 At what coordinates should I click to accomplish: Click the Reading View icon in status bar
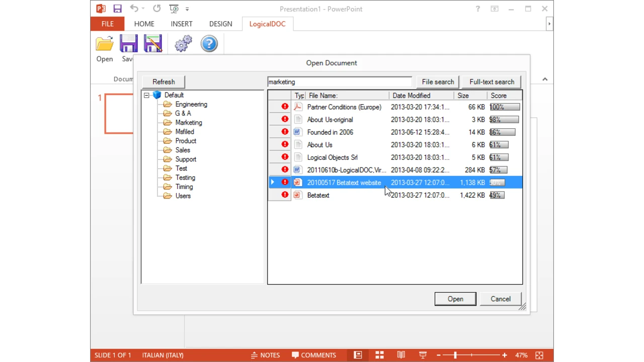401,355
